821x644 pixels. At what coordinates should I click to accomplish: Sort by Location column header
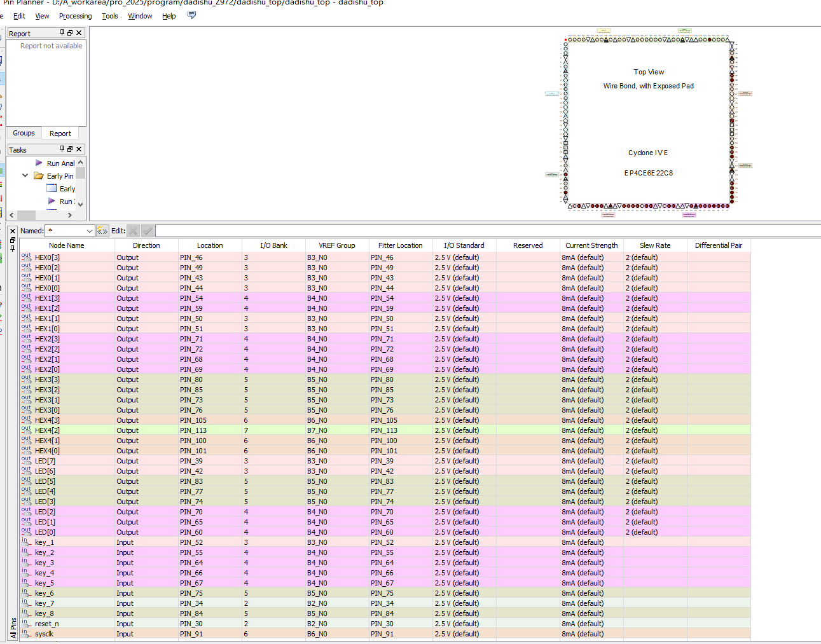[210, 245]
